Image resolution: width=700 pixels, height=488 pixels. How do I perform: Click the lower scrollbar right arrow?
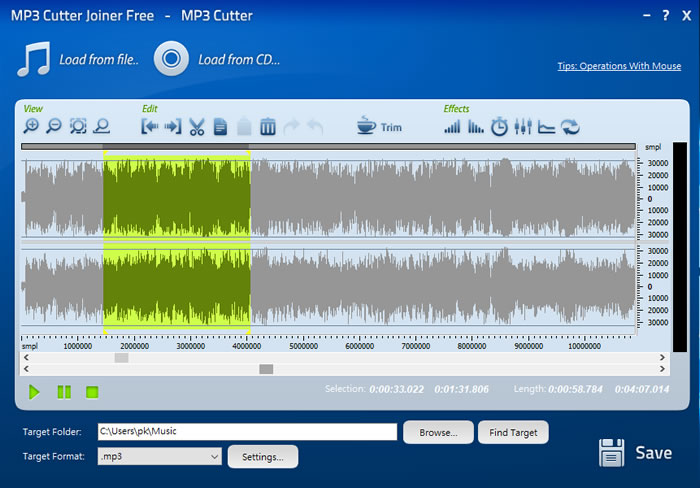coord(662,369)
